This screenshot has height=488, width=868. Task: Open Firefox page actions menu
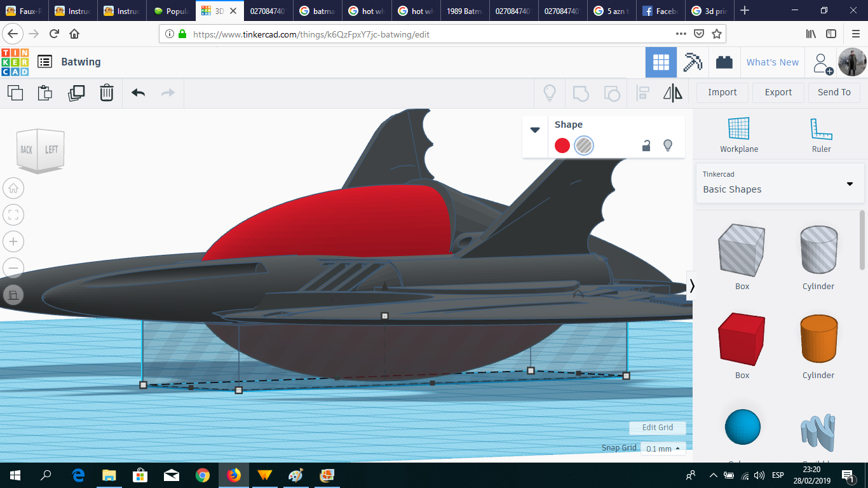[x=681, y=34]
